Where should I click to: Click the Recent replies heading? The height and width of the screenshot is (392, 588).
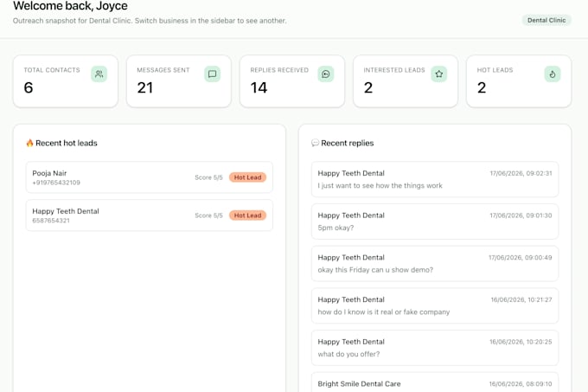348,143
